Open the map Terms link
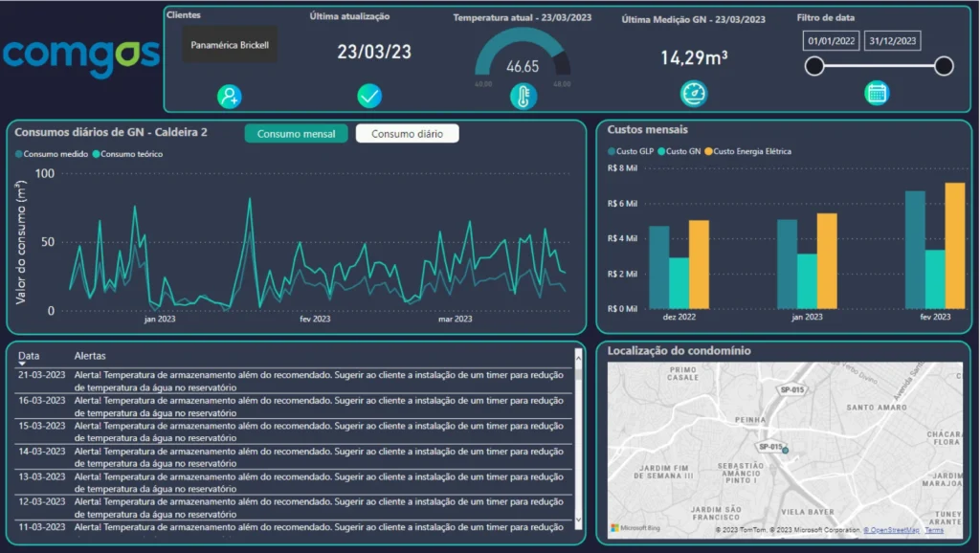Viewport: 980px width, 553px height. (934, 530)
